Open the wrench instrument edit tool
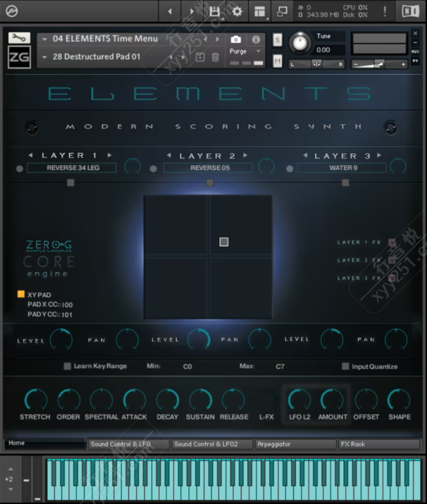This screenshot has width=427, height=504. 20,38
